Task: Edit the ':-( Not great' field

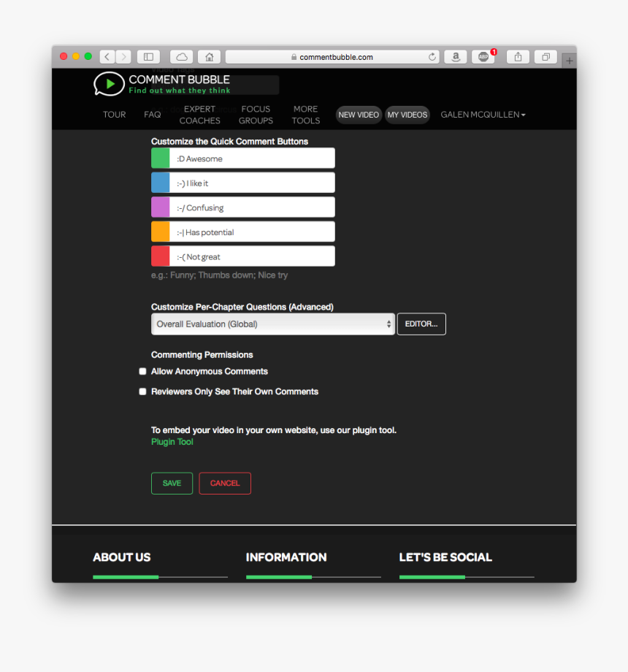Action: point(253,256)
